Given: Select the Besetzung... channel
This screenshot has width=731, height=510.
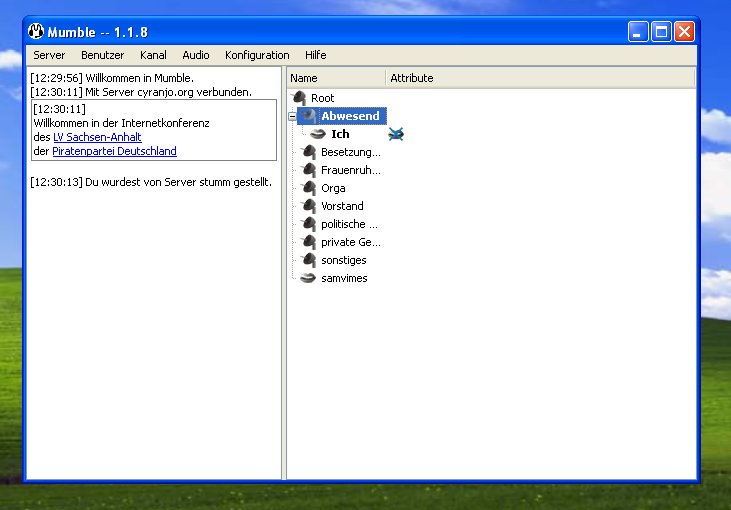Looking at the screenshot, I should click(x=350, y=152).
